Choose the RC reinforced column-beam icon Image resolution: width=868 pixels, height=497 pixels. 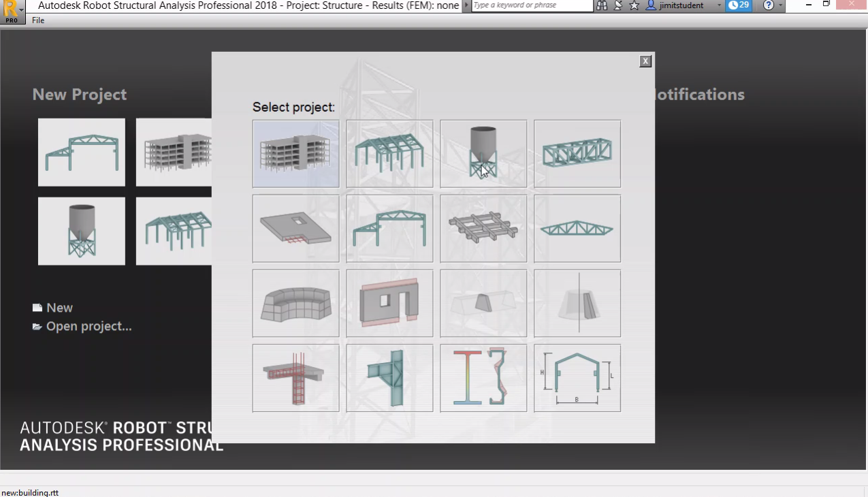[295, 378]
